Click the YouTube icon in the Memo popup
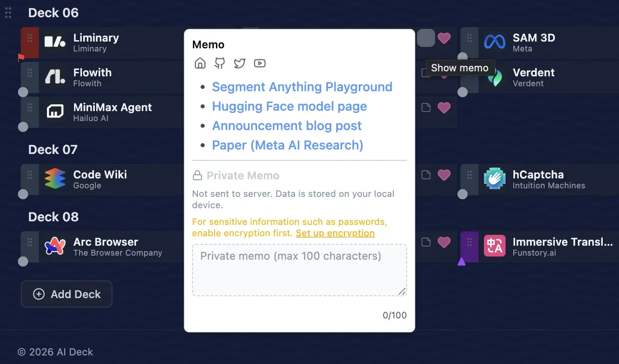 coord(259,63)
